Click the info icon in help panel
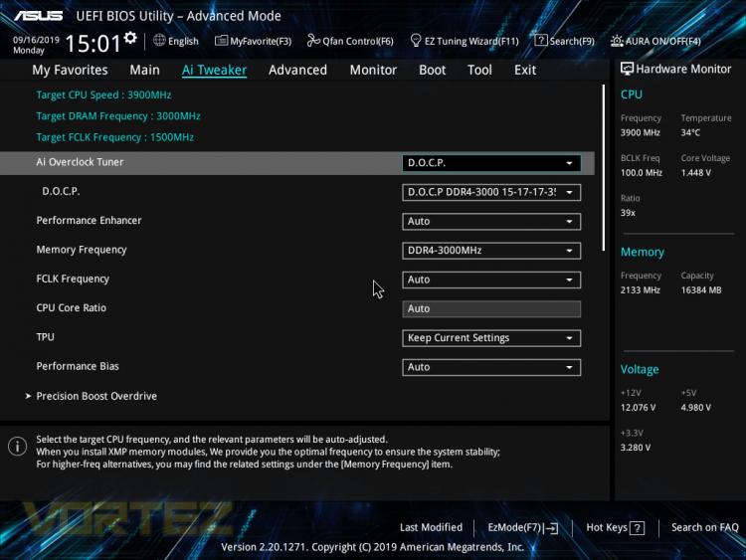Screen dimensions: 746x560 [x=17, y=447]
